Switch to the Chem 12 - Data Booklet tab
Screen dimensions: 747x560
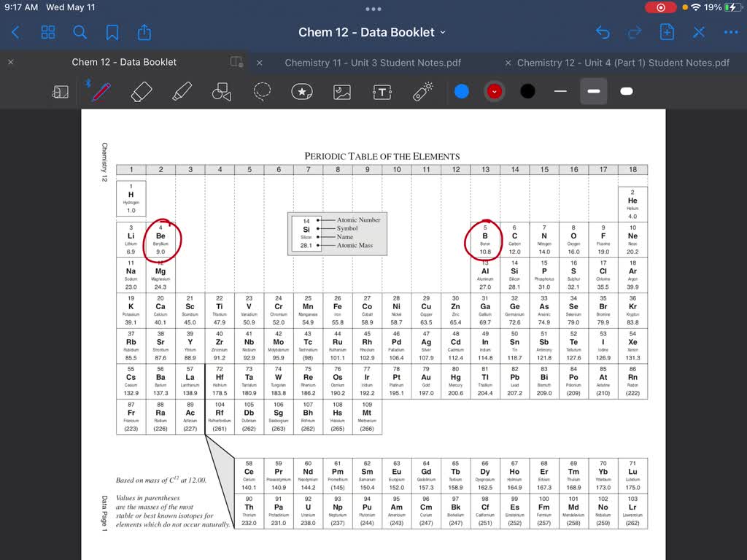[x=124, y=63]
